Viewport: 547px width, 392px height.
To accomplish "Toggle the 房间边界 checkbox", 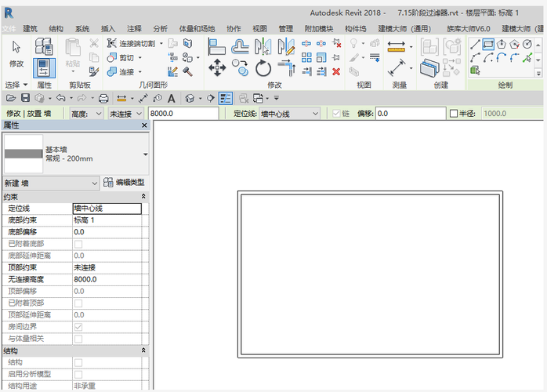I will (78, 327).
